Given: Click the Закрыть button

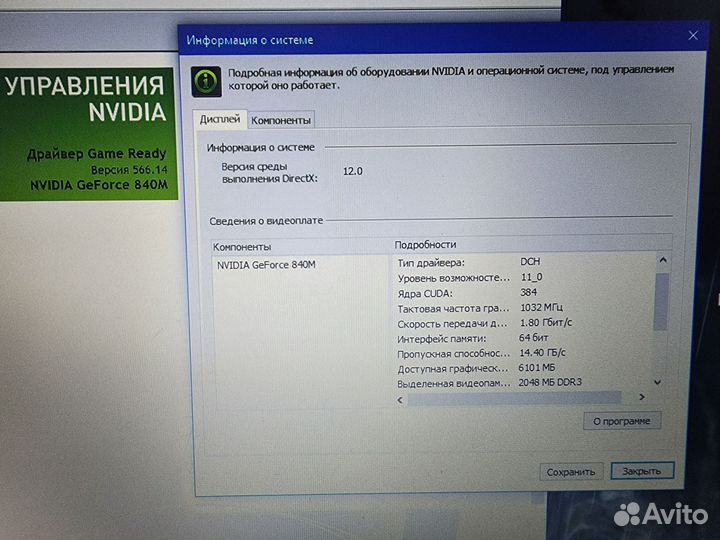Looking at the screenshot, I should [x=642, y=471].
